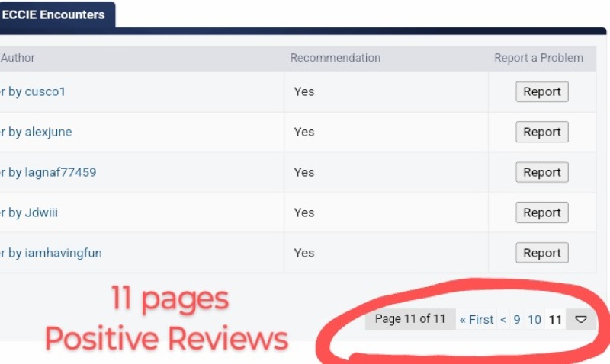Report the lagnaf77459 review
610x364 pixels.
pos(542,172)
